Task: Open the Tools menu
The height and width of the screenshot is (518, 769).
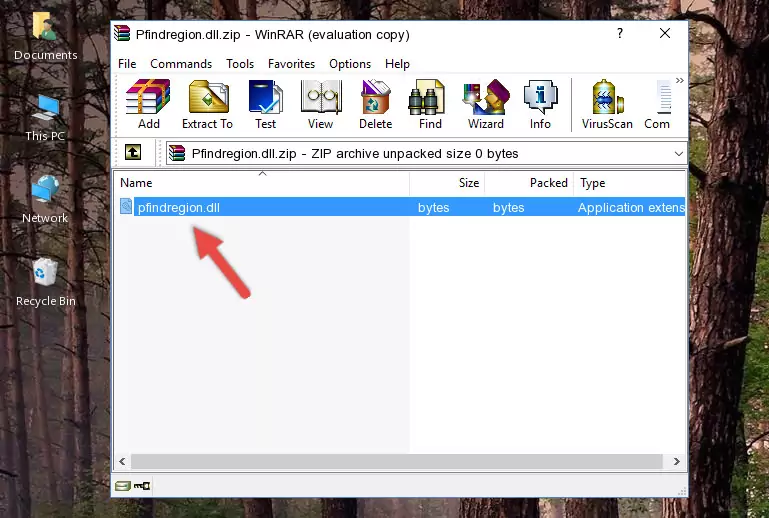Action: (x=240, y=64)
